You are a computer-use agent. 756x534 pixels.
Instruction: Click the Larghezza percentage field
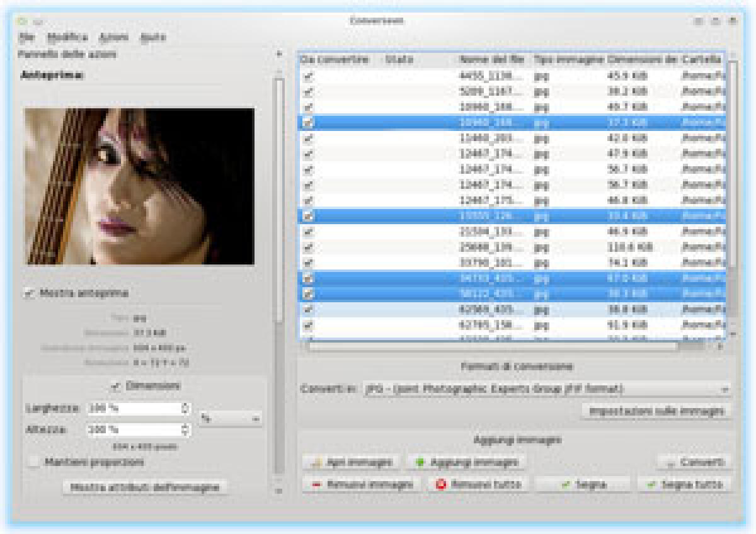coord(133,409)
